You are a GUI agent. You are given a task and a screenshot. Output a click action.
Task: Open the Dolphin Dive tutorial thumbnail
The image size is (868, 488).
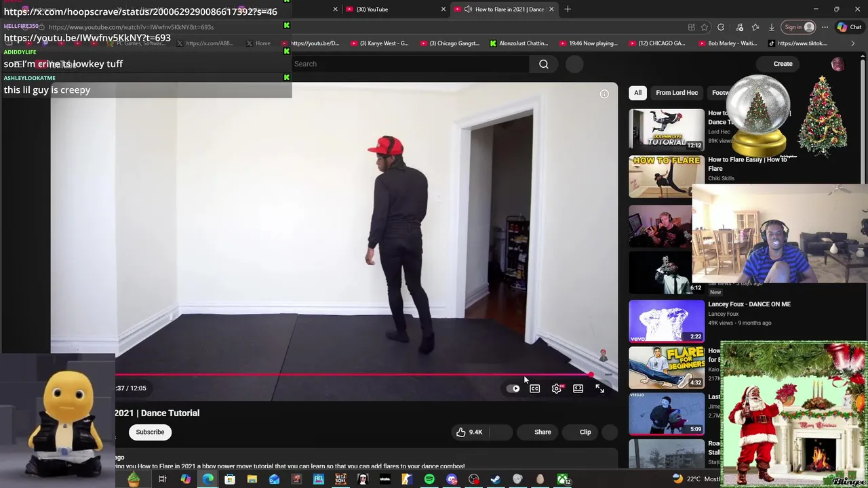[x=667, y=129]
